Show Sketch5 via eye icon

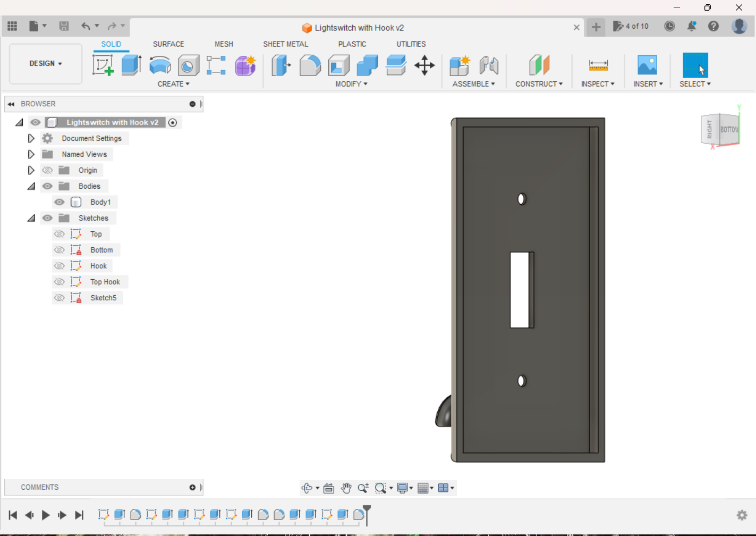click(x=60, y=298)
